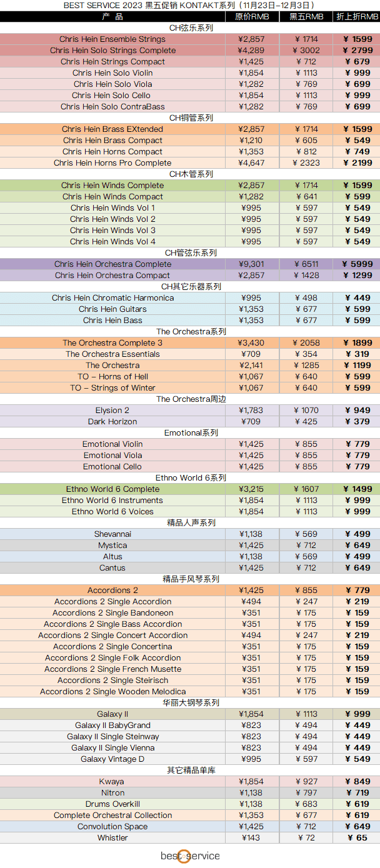The width and height of the screenshot is (380, 868).
Task: Select the 'Chris Hein Ensemble Strings' product name
Action: pos(112,39)
